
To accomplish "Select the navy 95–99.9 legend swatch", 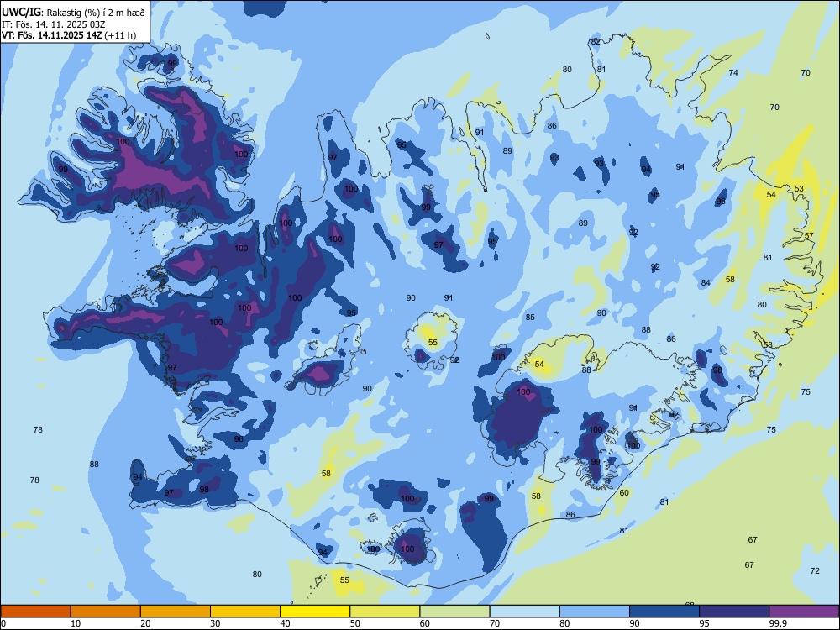I will [734, 612].
